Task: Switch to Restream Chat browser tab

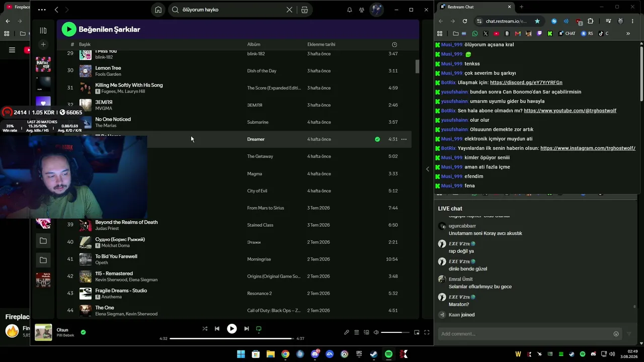Action: tap(473, 7)
